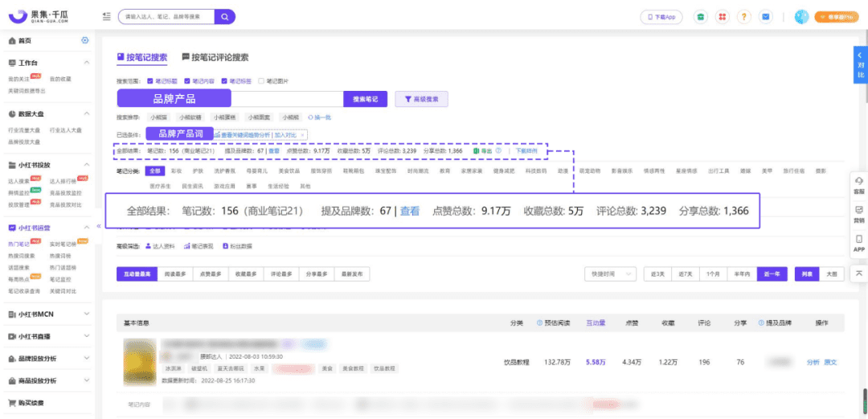
Task: Open the blue mail messages icon
Action: pos(766,17)
